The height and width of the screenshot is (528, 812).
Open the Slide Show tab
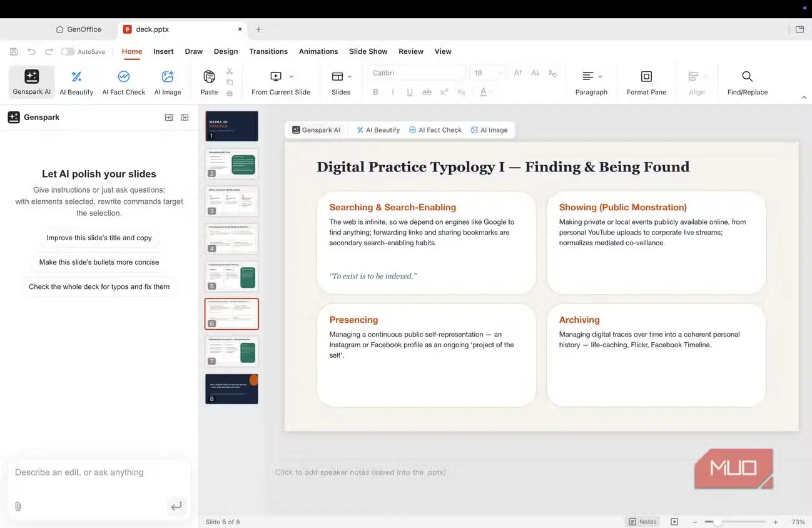click(x=368, y=51)
